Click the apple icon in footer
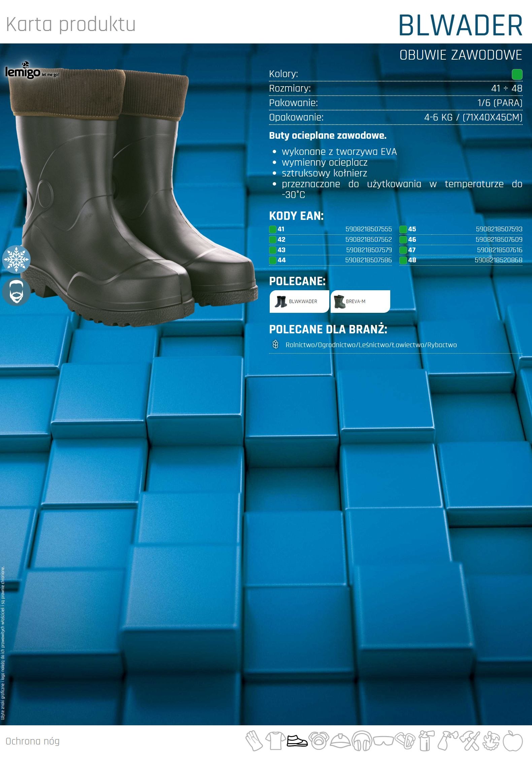The image size is (532, 761). click(x=512, y=740)
